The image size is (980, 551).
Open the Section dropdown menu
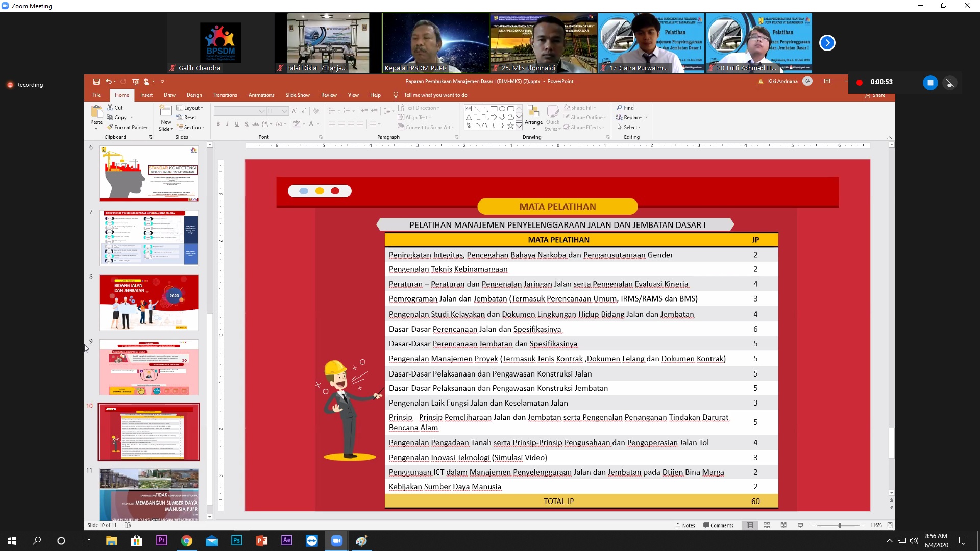pyautogui.click(x=193, y=127)
